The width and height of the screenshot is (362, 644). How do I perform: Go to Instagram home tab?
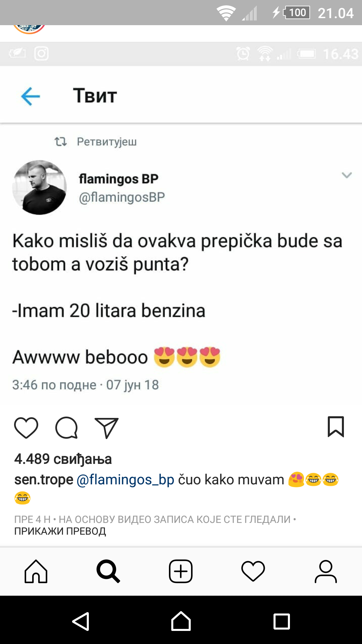pyautogui.click(x=36, y=571)
